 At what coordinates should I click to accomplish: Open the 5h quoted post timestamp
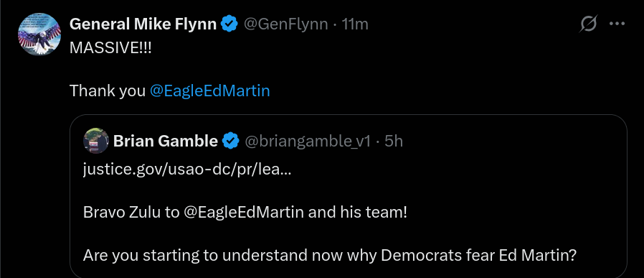point(394,142)
